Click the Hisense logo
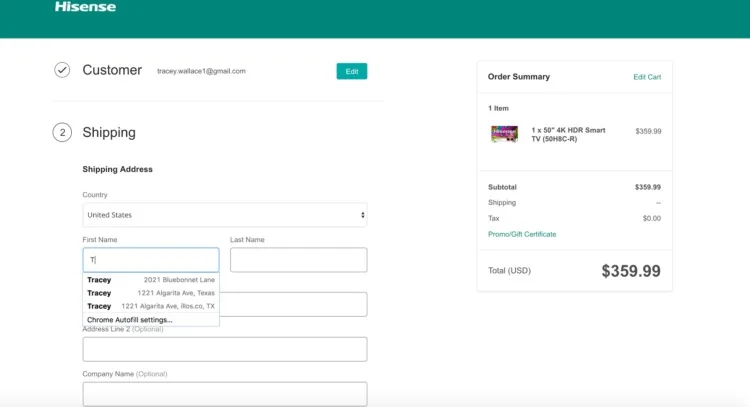 pos(85,7)
